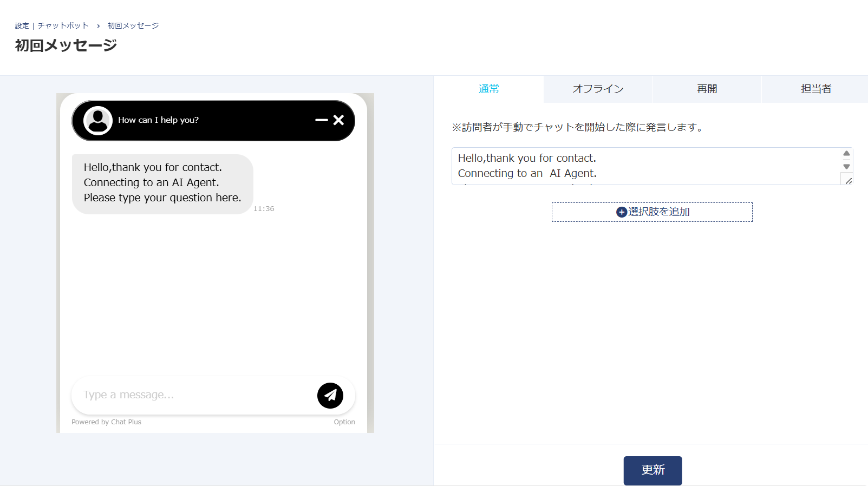Screen dimensions: 868x486
Task: Click 'How can I help you?' header text
Action: (158, 120)
